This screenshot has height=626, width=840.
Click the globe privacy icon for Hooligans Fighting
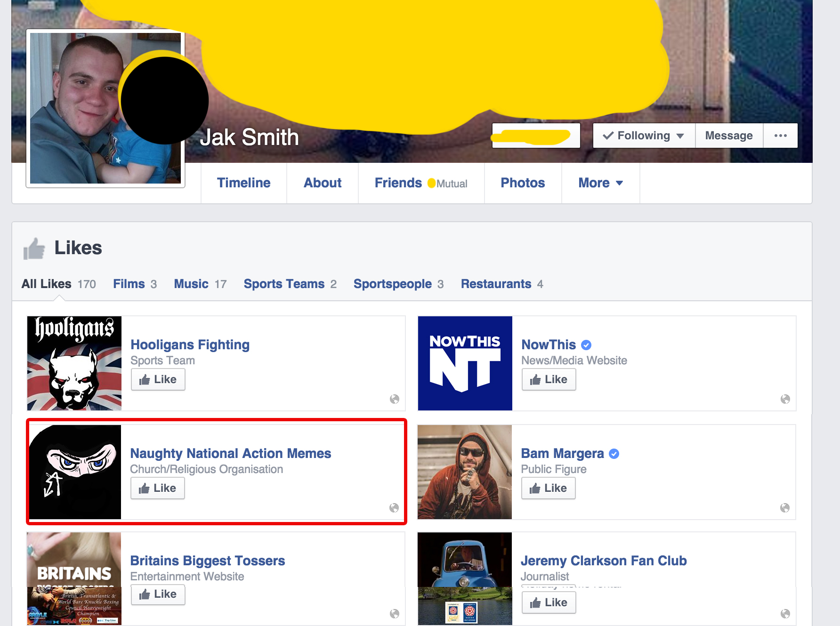pos(395,399)
